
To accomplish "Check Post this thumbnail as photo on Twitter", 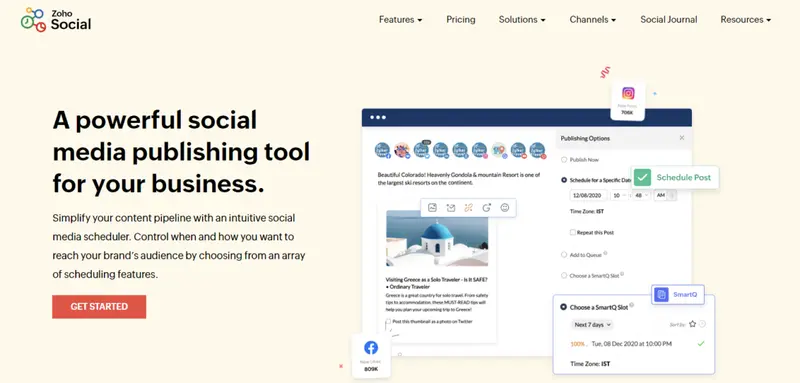I will pos(389,321).
